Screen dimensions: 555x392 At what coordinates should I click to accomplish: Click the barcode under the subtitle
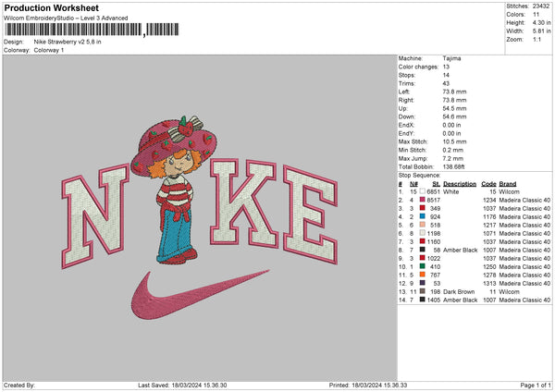tap(92, 30)
